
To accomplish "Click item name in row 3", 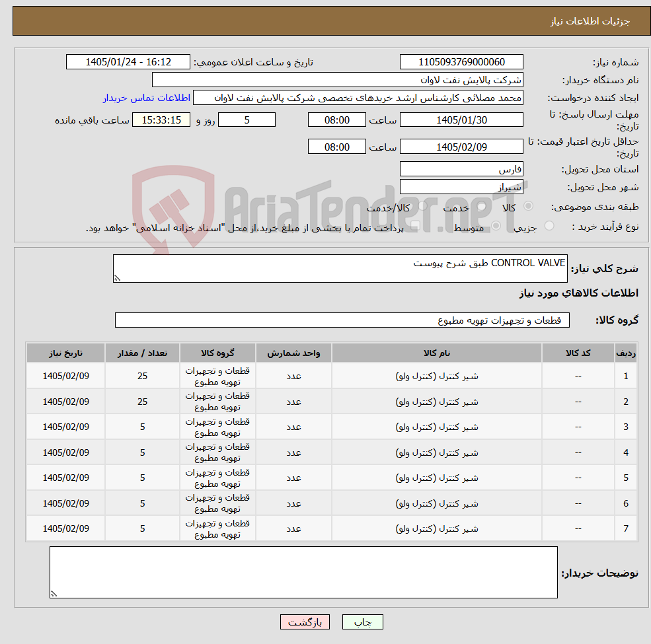I will (x=437, y=427).
